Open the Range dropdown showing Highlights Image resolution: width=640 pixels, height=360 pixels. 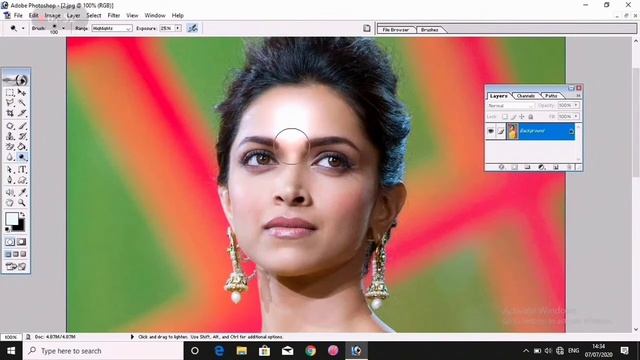click(111, 28)
